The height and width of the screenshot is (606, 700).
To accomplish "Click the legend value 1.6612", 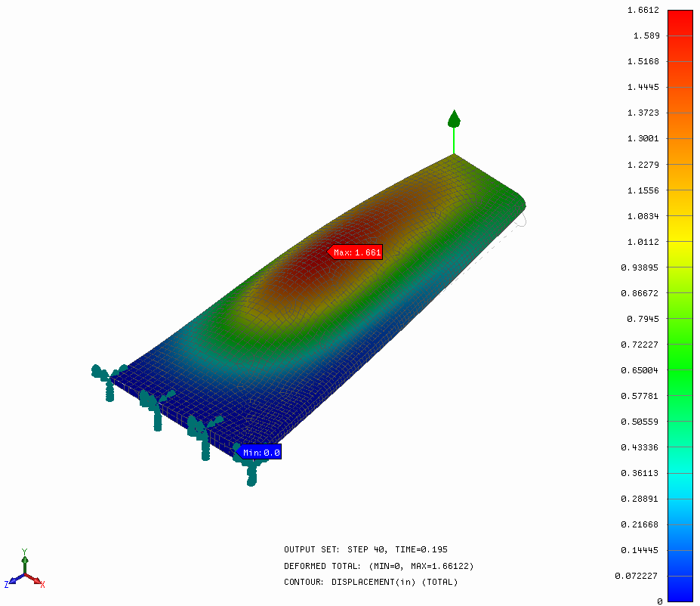I will (x=643, y=10).
